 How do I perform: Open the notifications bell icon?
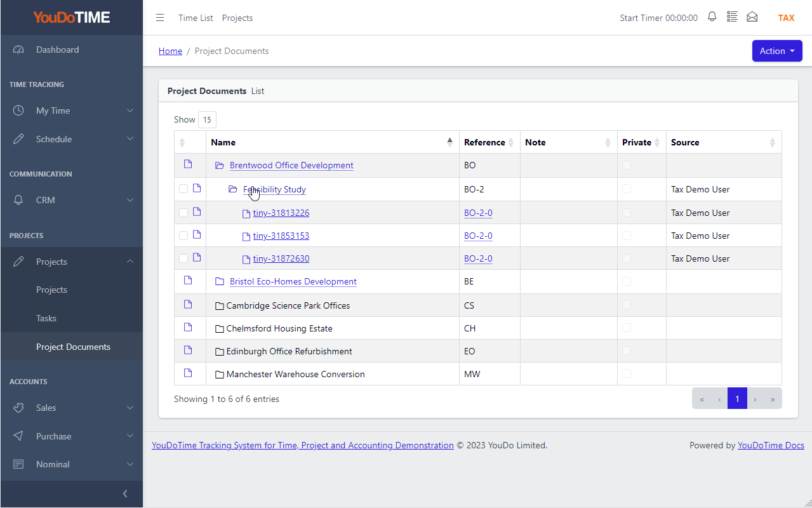point(712,17)
